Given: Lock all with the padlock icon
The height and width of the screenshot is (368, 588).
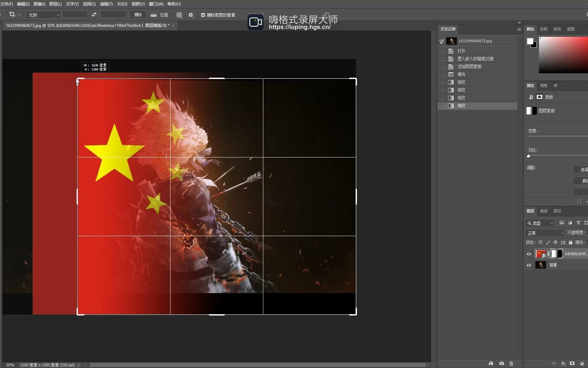Looking at the screenshot, I should point(571,242).
